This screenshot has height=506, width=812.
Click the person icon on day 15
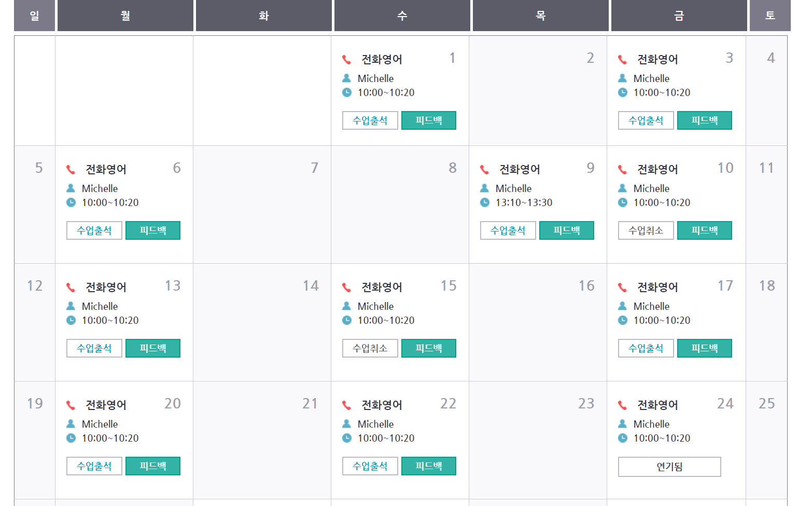click(347, 306)
